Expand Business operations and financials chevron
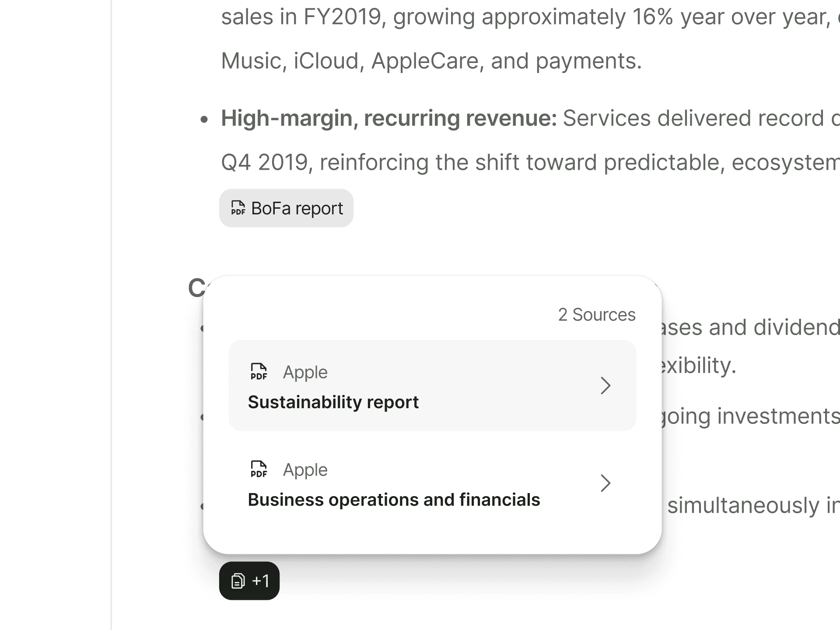The image size is (840, 630). click(x=605, y=483)
